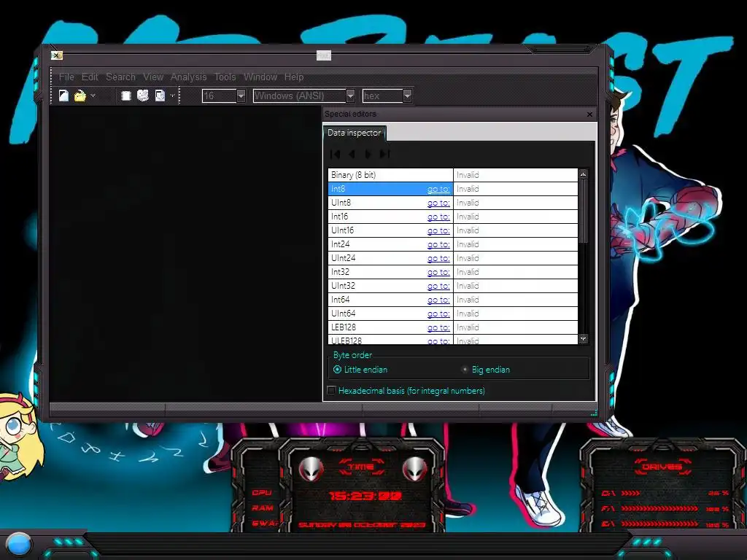747x560 pixels.
Task: Open the Edit menu
Action: point(90,77)
